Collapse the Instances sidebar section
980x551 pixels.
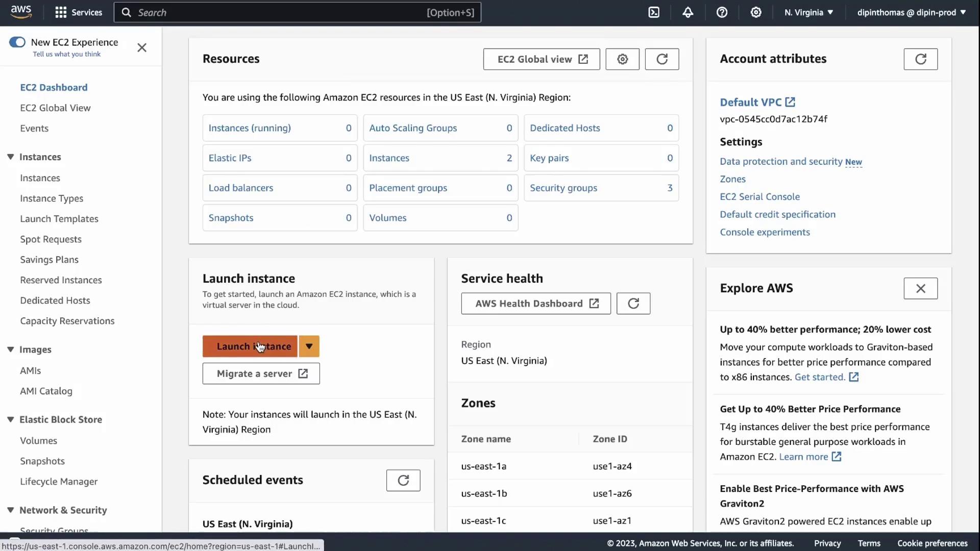(11, 157)
